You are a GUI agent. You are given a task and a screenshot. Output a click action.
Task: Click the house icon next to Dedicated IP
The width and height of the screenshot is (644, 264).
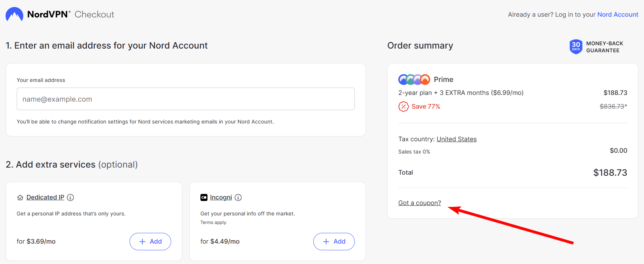coord(20,197)
